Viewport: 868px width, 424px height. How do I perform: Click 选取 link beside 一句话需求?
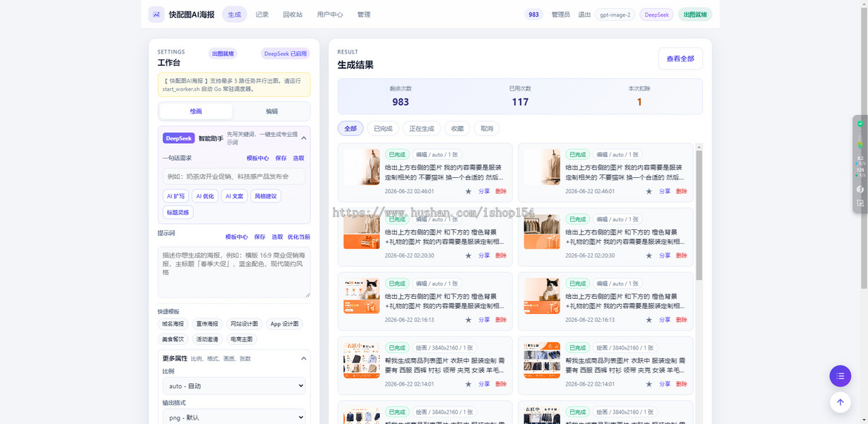tap(299, 158)
